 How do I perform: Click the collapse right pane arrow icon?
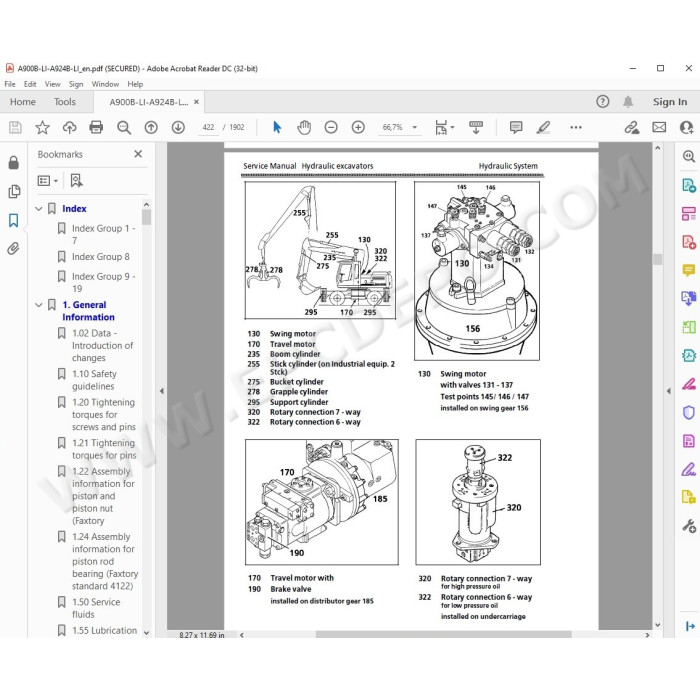tap(690, 626)
